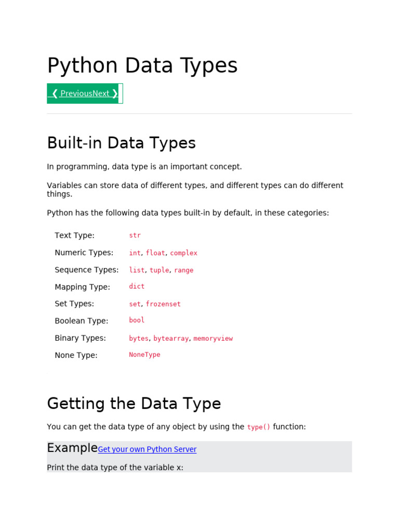
Task: Click the str keyword beside Text Type
Action: point(135,235)
